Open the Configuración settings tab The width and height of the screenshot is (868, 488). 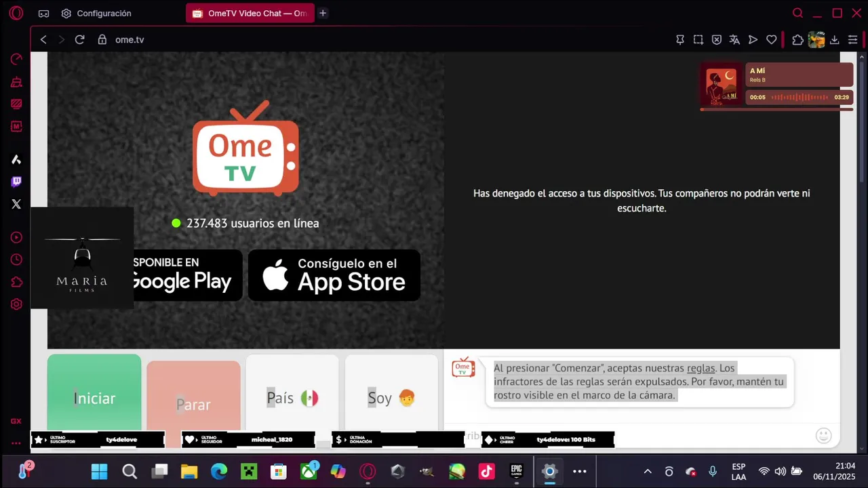96,14
